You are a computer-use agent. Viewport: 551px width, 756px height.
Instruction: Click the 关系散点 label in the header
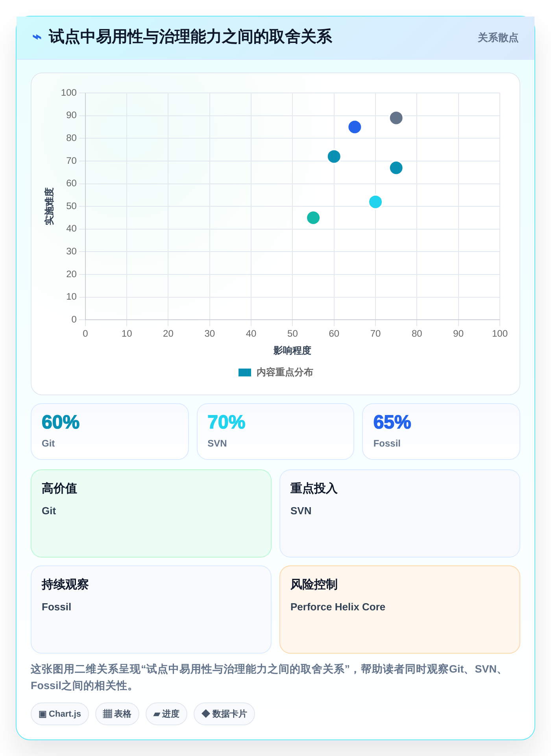pyautogui.click(x=498, y=38)
